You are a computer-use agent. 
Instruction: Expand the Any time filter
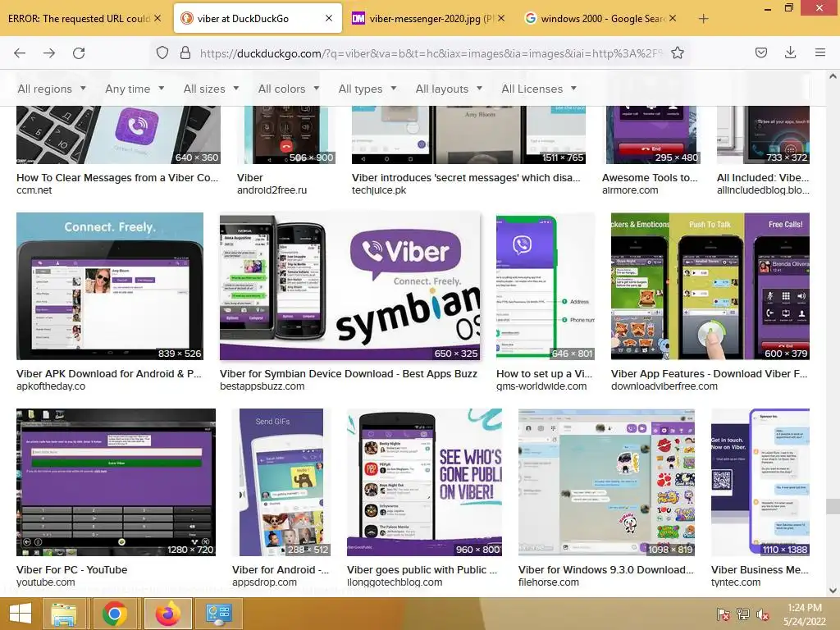click(135, 89)
